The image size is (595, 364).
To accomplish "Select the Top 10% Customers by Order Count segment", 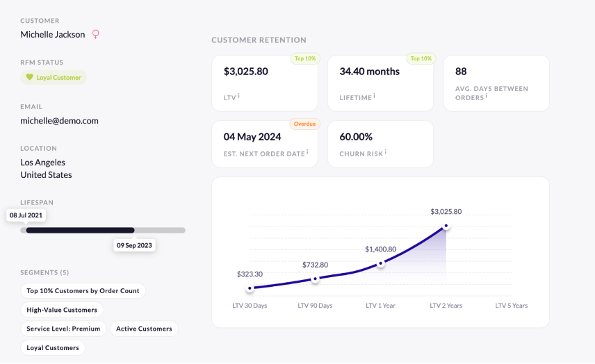I will (83, 290).
